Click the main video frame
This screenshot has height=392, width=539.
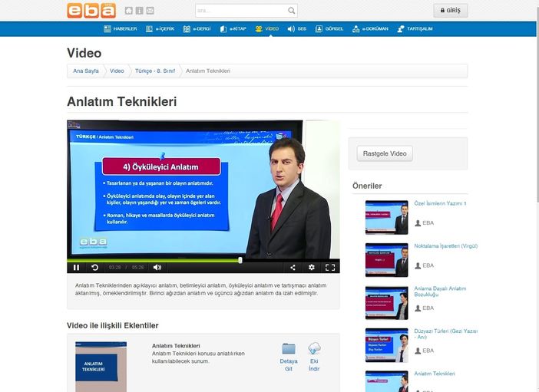click(x=203, y=189)
